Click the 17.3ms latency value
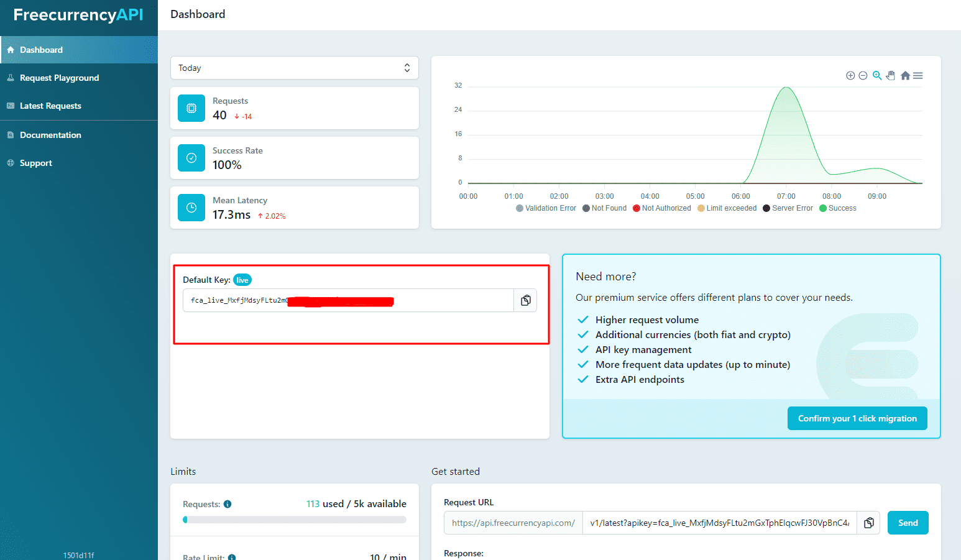 click(231, 214)
